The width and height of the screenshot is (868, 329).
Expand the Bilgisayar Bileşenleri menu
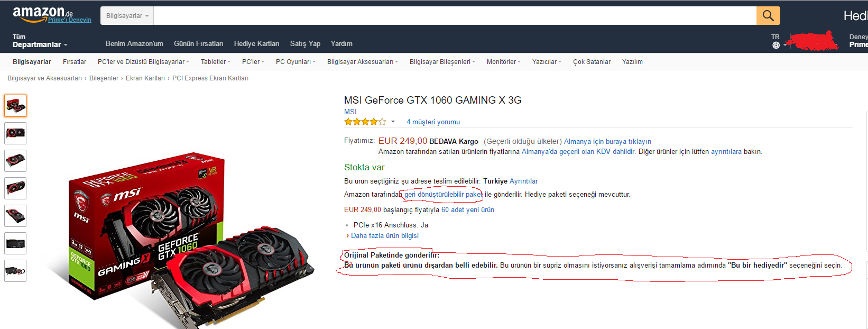(x=442, y=62)
